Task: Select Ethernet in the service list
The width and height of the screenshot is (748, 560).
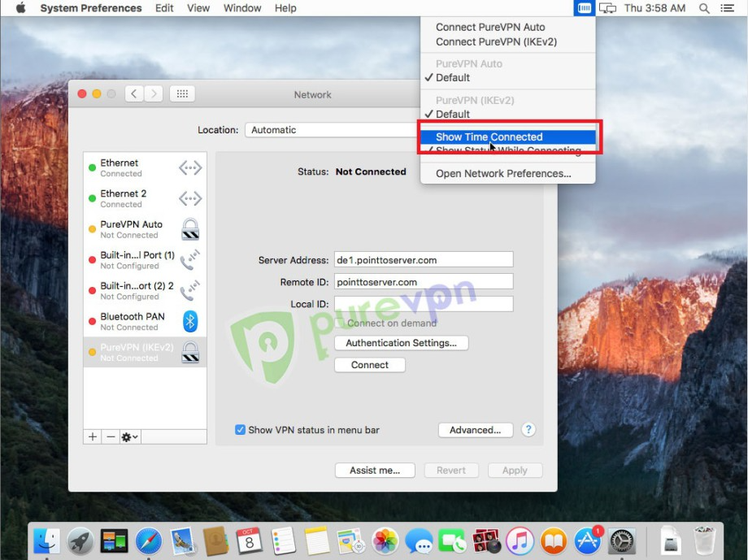Action: coord(145,168)
